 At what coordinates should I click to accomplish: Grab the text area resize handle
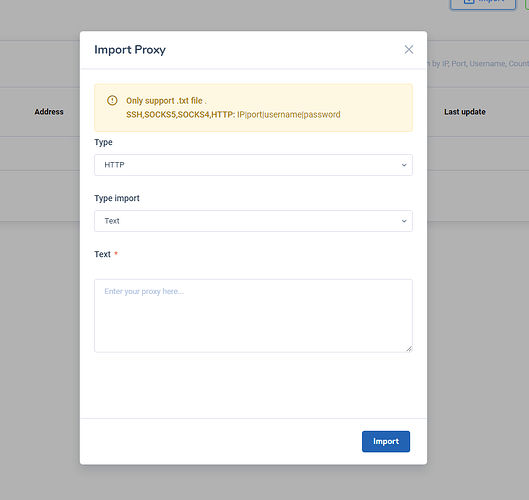tap(409, 349)
